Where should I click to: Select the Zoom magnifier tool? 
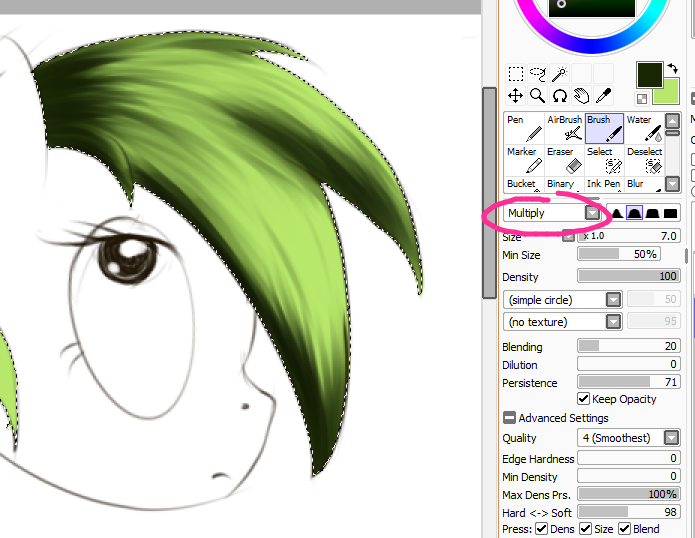tap(537, 96)
